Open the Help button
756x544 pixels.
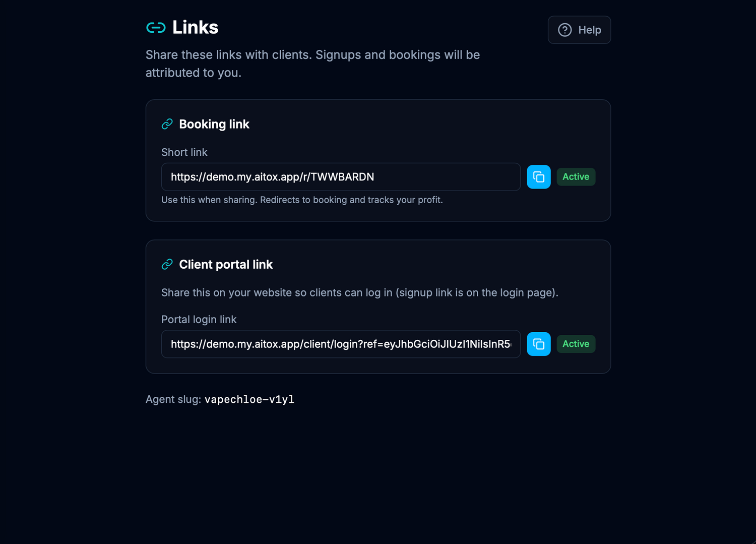pyautogui.click(x=579, y=30)
